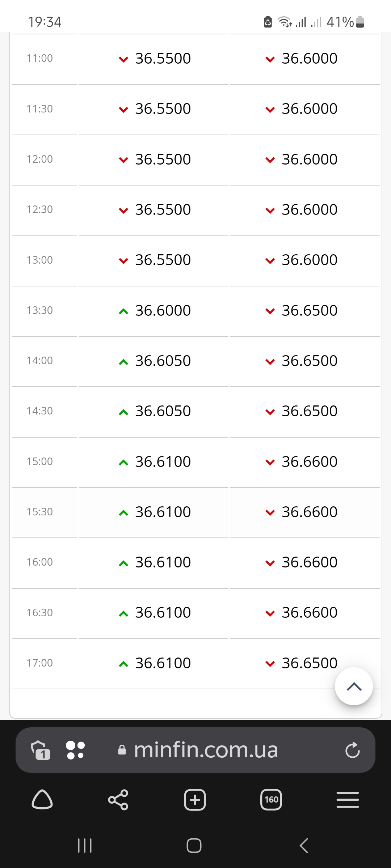Select the 11:00 rate value 36.5500

[x=163, y=59]
